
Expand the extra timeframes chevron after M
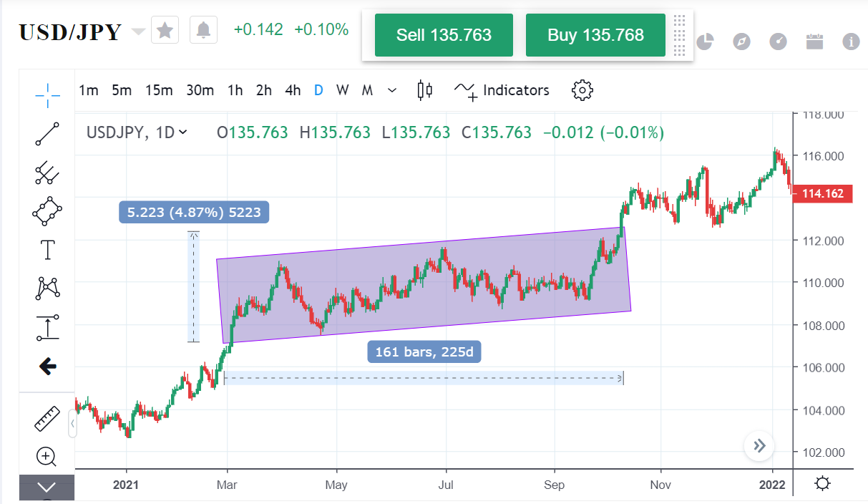391,90
